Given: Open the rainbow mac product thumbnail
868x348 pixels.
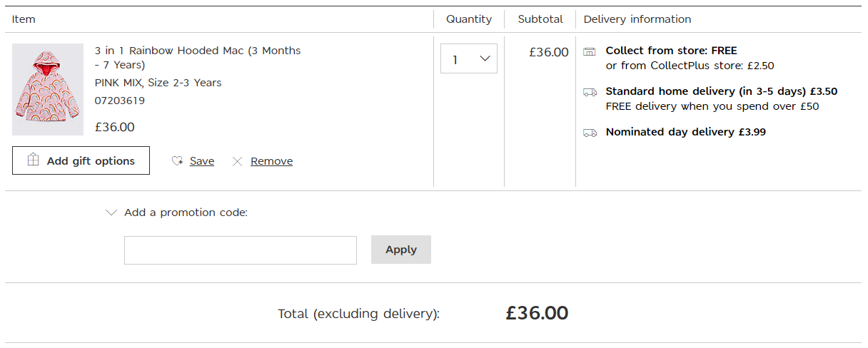Looking at the screenshot, I should tap(48, 89).
